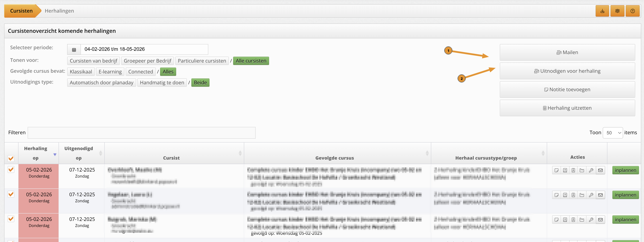
Task: Click the note icon in first row
Action: tap(556, 170)
